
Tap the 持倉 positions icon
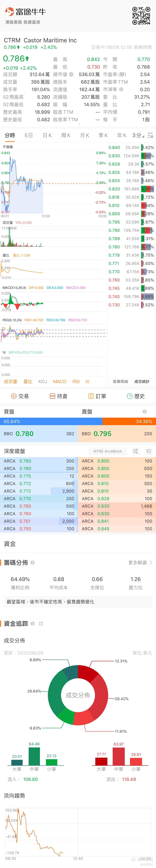[x=52, y=396]
